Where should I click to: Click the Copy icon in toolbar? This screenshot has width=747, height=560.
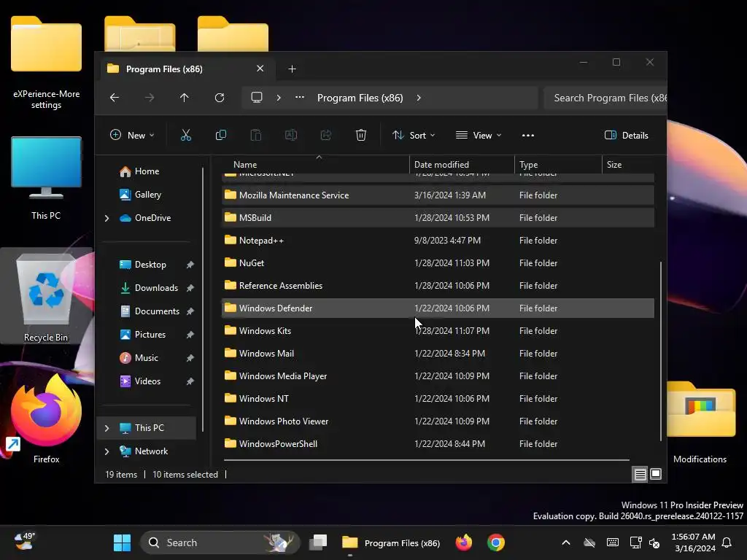click(x=220, y=135)
